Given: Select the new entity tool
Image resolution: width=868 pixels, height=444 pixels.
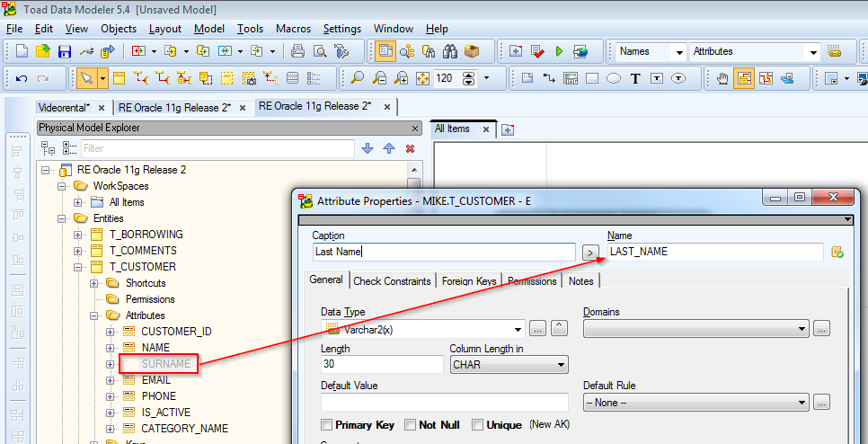Looking at the screenshot, I should [x=119, y=78].
